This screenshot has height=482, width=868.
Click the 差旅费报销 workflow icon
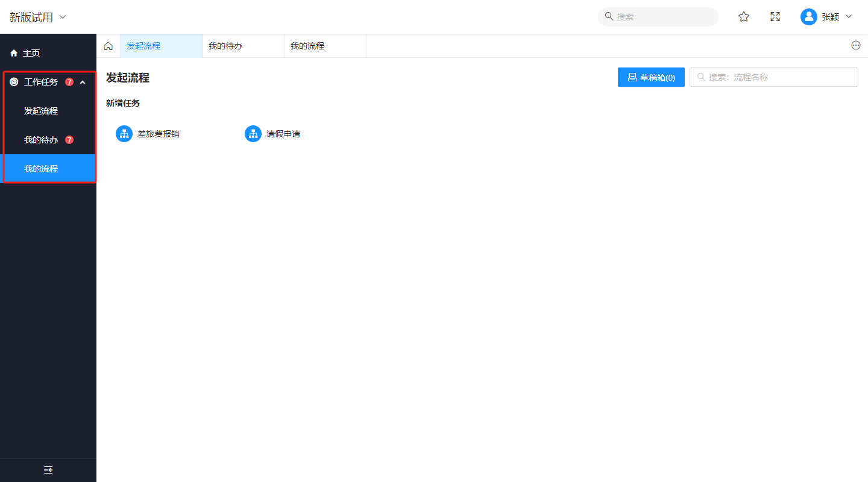coord(124,134)
